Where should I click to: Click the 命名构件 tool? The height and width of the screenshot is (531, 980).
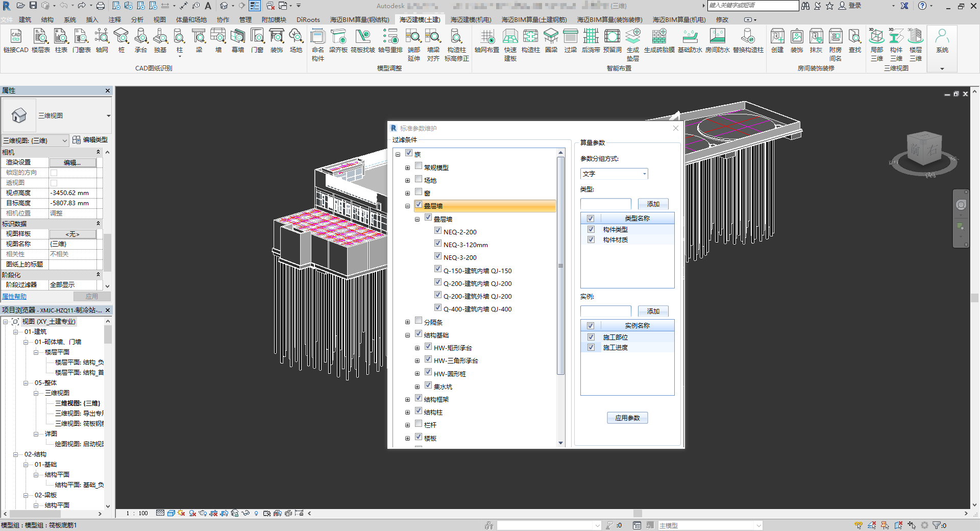tap(317, 45)
